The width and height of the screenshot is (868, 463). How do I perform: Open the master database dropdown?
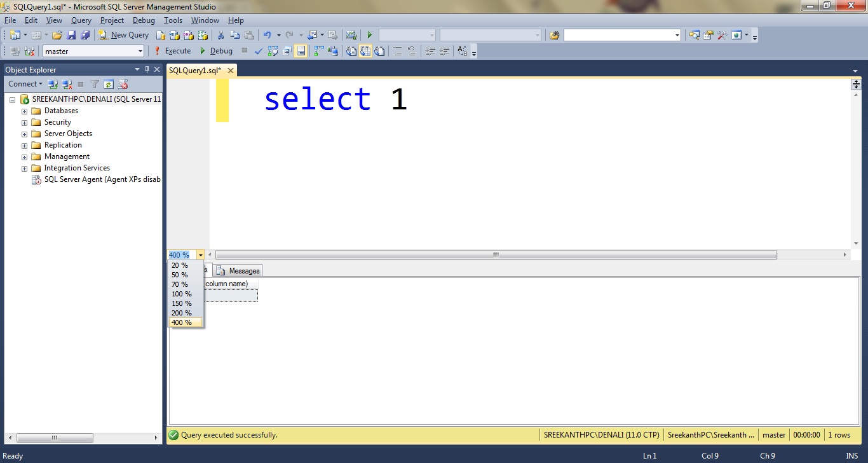point(140,51)
